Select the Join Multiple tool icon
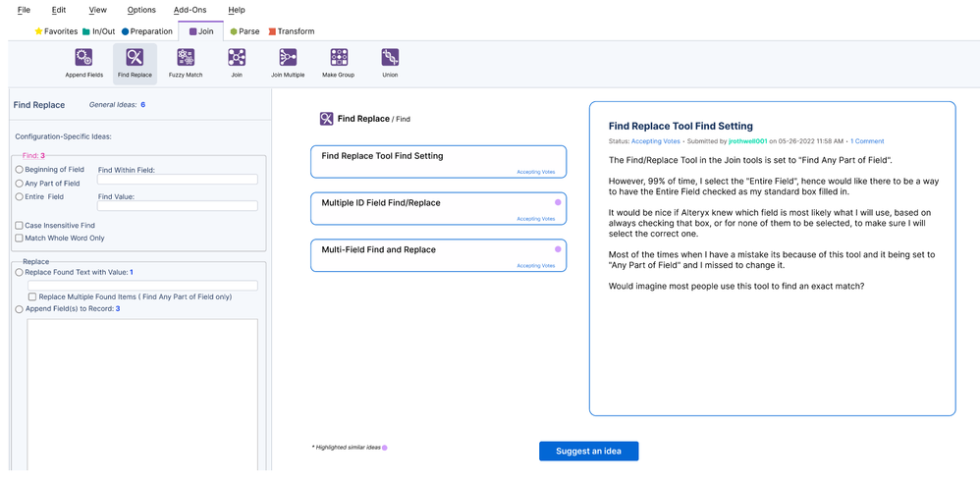980x482 pixels. [x=288, y=58]
